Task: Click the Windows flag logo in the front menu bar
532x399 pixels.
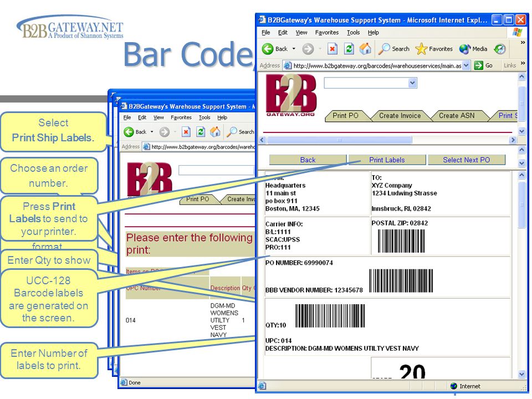Action: click(518, 32)
